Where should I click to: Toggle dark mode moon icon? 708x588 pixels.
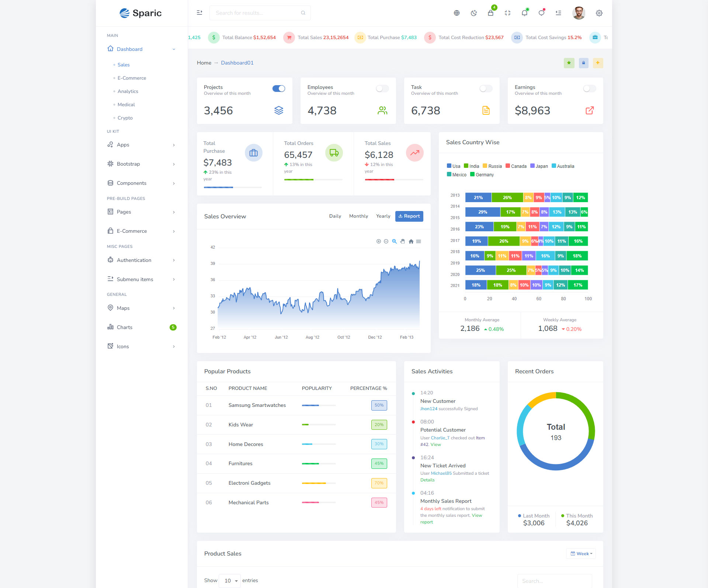[474, 13]
